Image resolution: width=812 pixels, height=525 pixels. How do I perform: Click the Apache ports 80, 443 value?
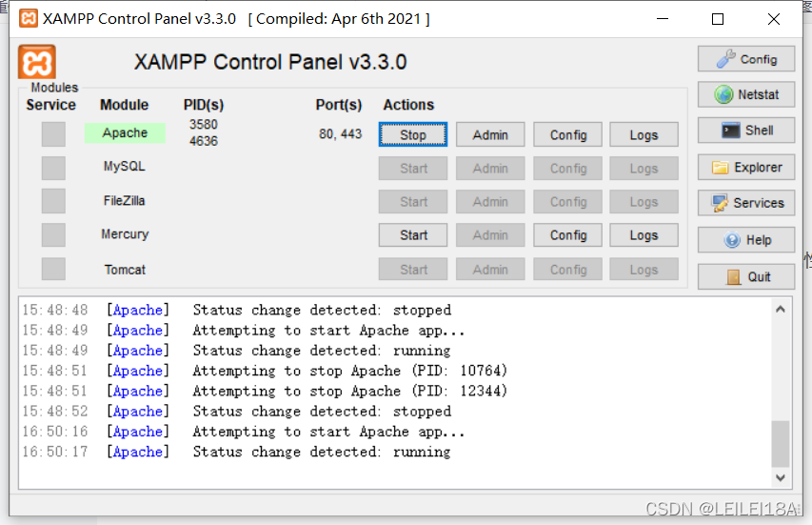tap(340, 134)
